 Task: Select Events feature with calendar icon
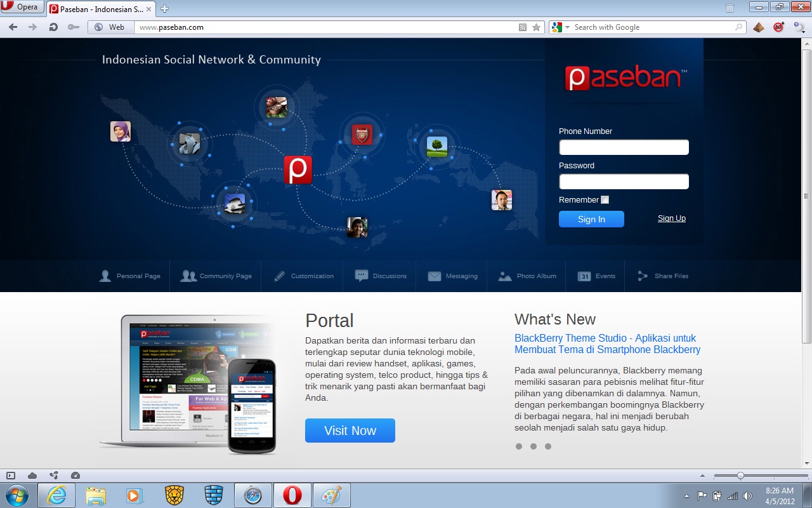click(596, 276)
